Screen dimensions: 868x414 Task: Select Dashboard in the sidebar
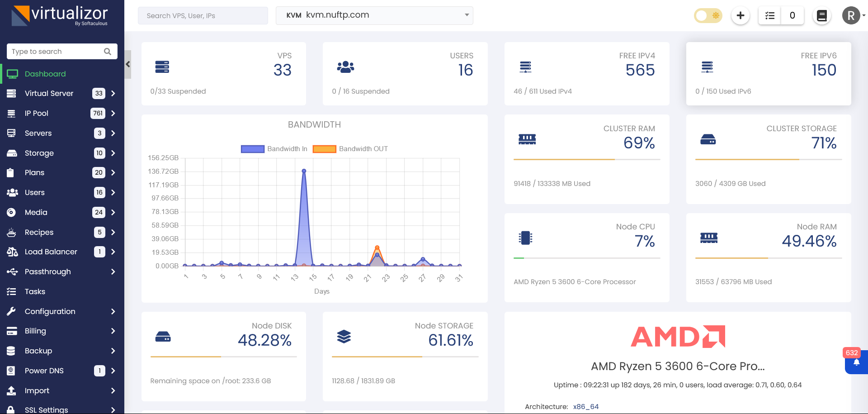point(45,74)
